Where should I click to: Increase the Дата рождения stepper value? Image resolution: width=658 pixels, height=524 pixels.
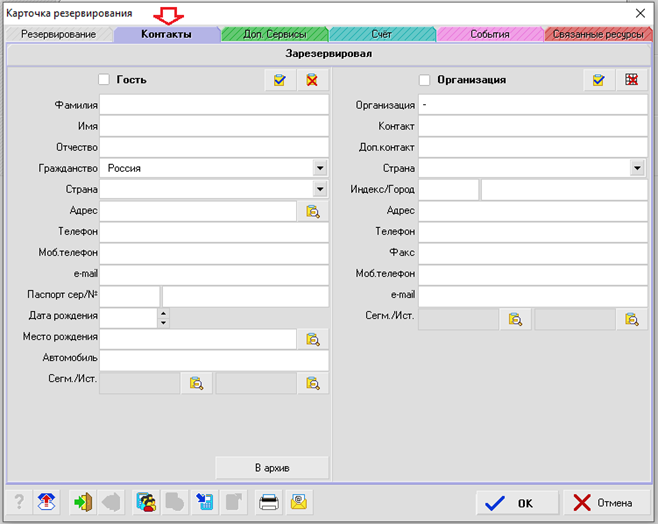coord(164,313)
